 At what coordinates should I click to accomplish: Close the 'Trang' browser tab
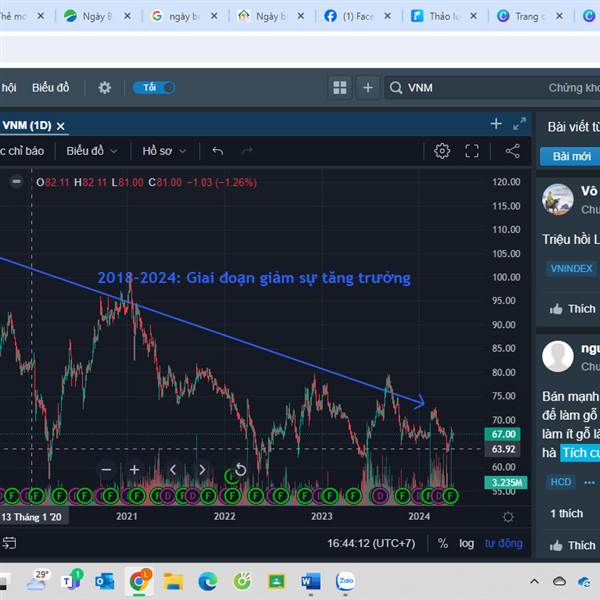559,16
